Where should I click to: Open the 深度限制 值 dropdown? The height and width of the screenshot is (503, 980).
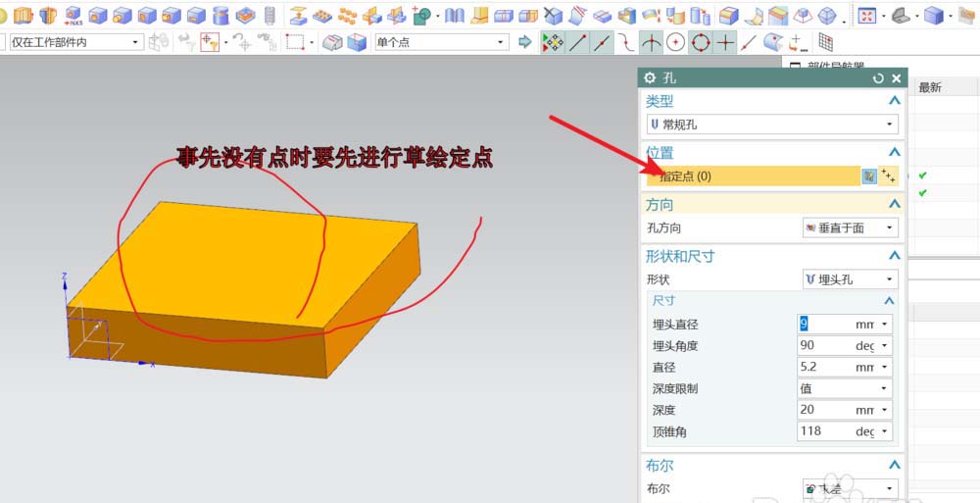(x=845, y=388)
